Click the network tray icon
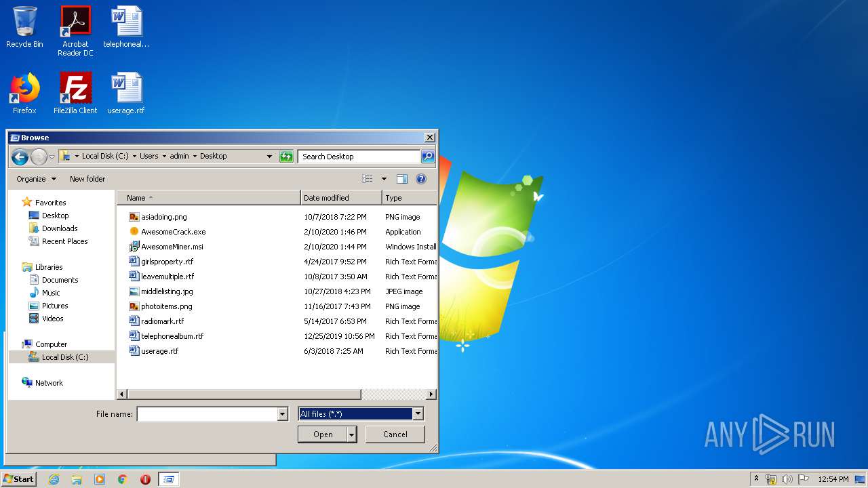Image resolution: width=868 pixels, height=488 pixels. point(771,479)
